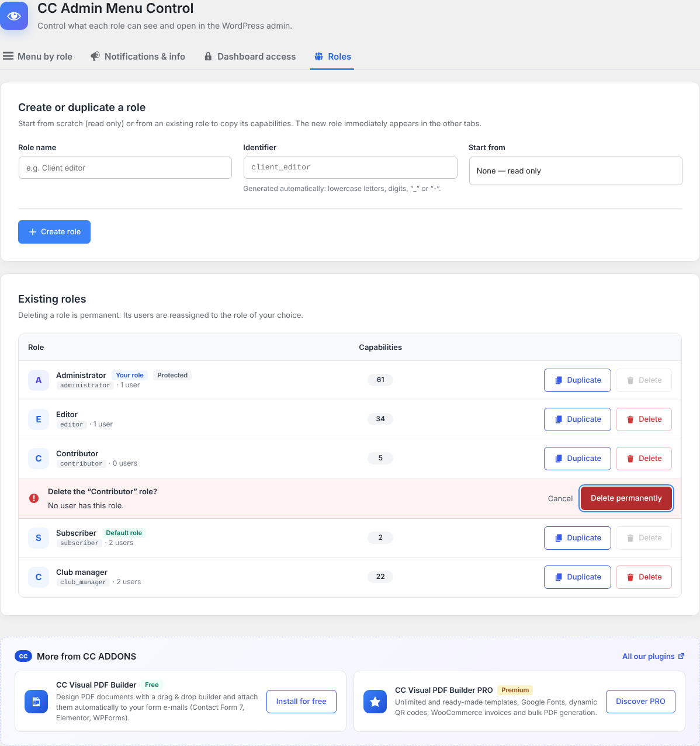Click the '61' capabilities count

380,380
